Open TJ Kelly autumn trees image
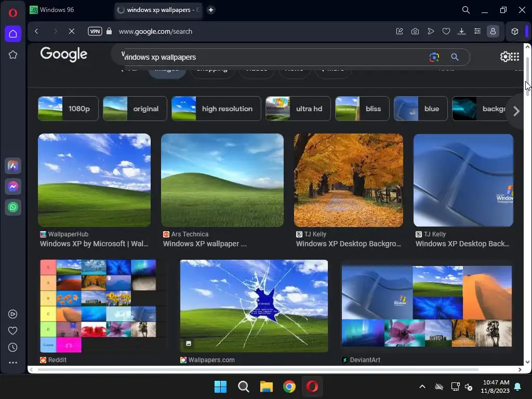532x399 pixels. 349,180
